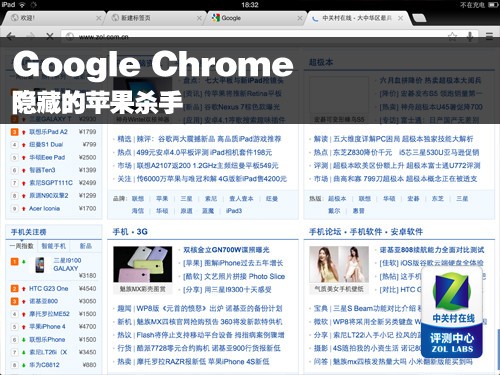This screenshot has height=375, width=500.
Task: Open the 诺基亚800 ranking entry
Action: pyautogui.click(x=43, y=301)
